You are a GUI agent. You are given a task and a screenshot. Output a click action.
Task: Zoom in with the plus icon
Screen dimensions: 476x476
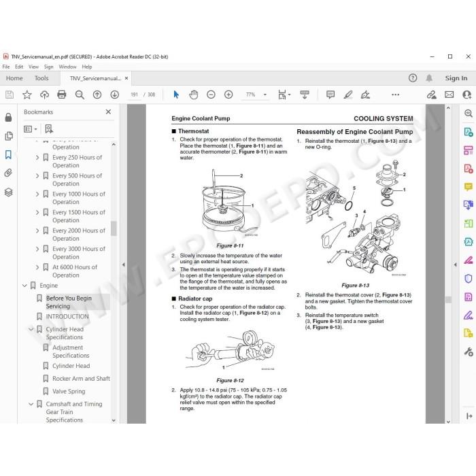coord(228,95)
